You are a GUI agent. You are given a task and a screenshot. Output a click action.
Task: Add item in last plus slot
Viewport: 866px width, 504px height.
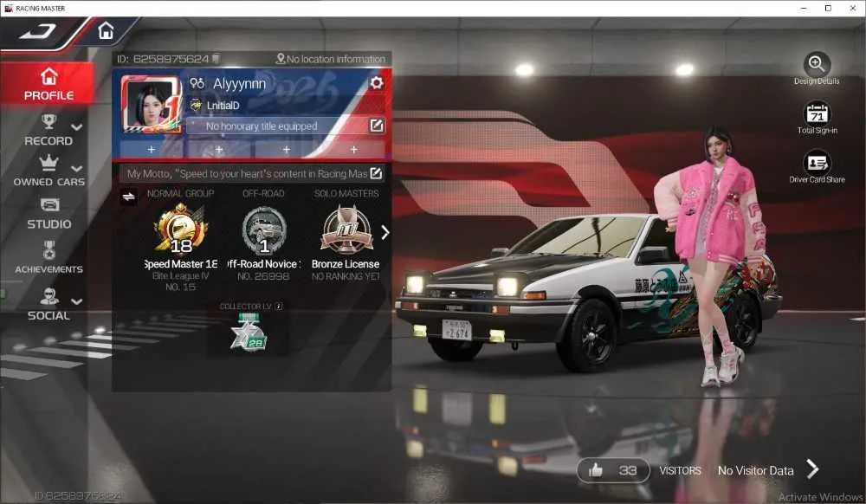click(353, 150)
